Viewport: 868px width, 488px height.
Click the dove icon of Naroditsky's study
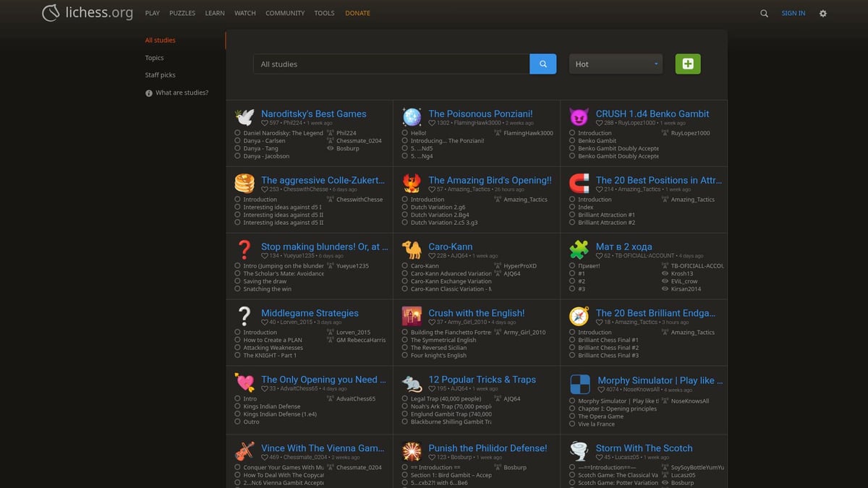[x=244, y=117]
